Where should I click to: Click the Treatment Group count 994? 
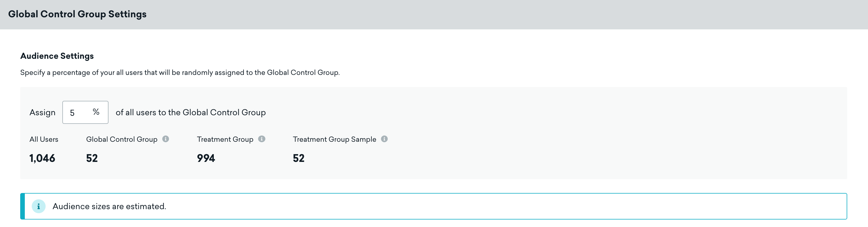pyautogui.click(x=206, y=158)
